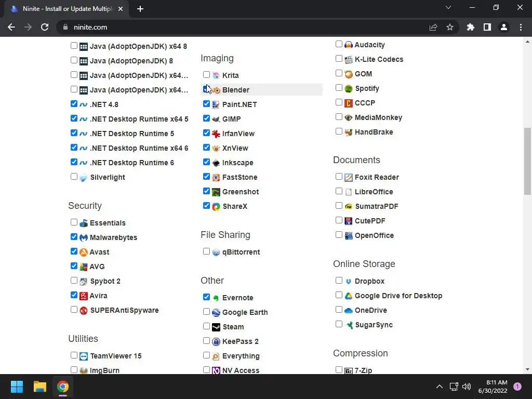Image resolution: width=532 pixels, height=399 pixels.
Task: Bookmark this page with star icon
Action: [x=450, y=27]
